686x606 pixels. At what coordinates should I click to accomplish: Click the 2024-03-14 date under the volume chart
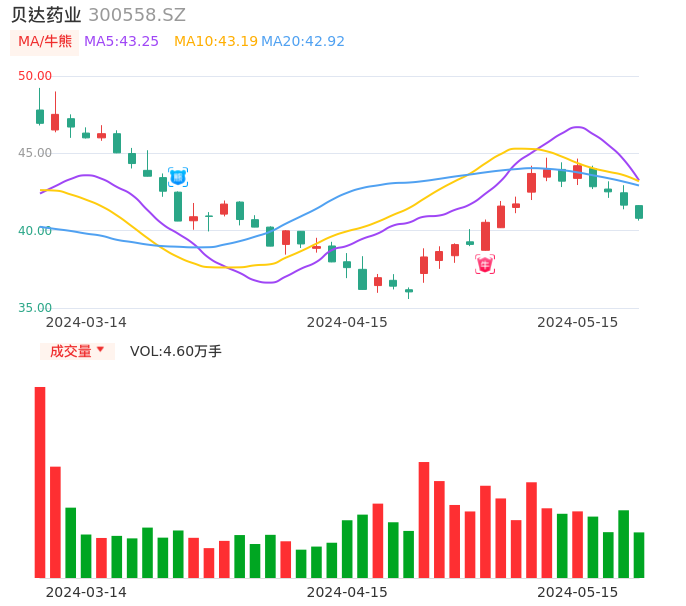86,592
